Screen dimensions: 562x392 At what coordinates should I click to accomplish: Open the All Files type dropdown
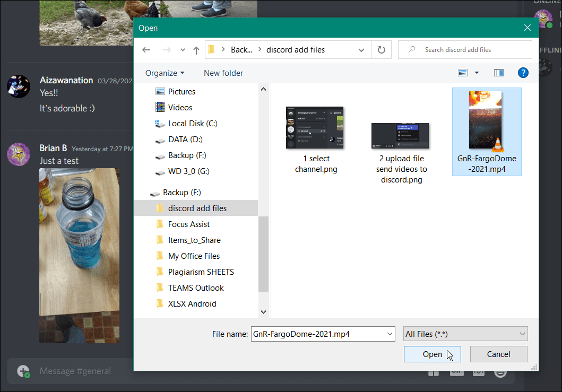click(x=465, y=334)
